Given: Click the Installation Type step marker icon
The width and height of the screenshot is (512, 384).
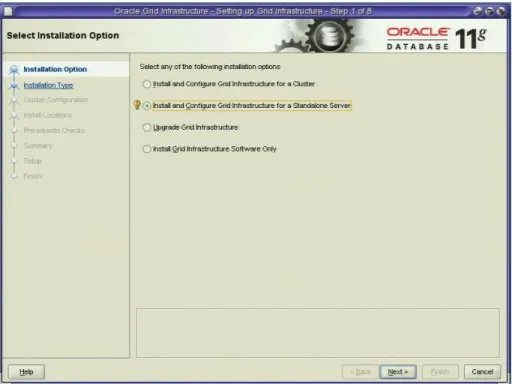Looking at the screenshot, I should pos(14,86).
